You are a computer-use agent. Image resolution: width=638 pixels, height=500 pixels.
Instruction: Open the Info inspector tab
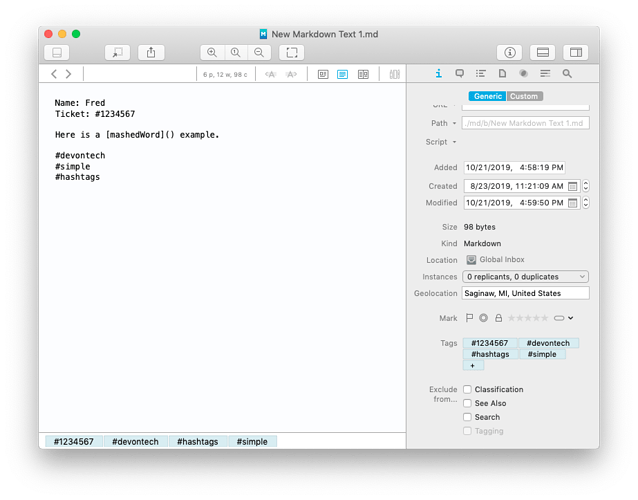(439, 74)
